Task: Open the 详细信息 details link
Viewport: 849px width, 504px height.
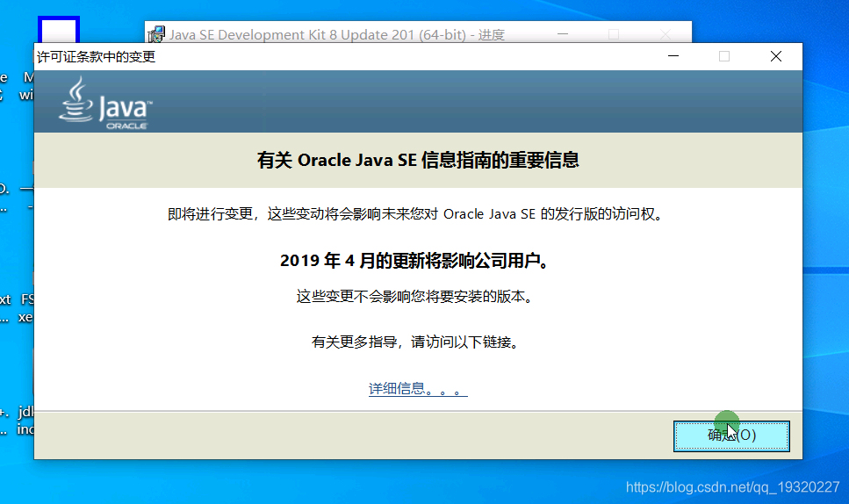Action: (x=417, y=389)
